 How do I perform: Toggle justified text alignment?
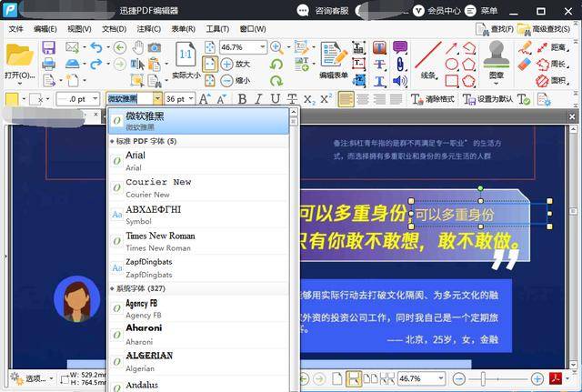pos(396,99)
